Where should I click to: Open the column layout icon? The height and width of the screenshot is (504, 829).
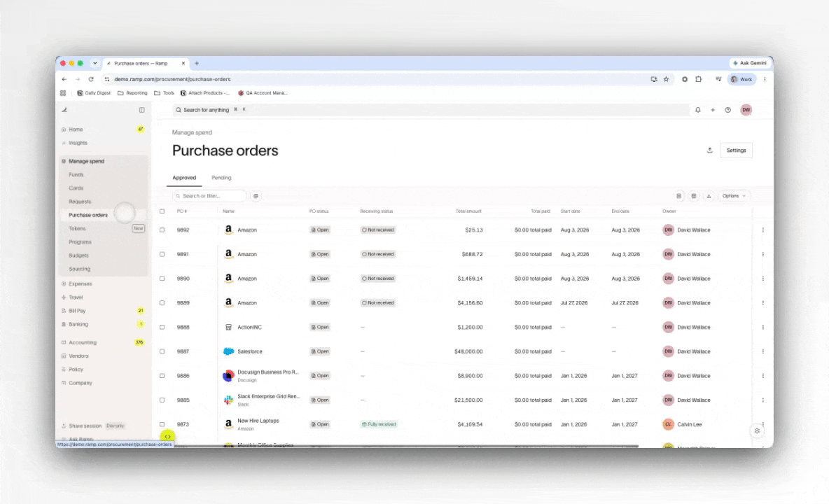694,196
